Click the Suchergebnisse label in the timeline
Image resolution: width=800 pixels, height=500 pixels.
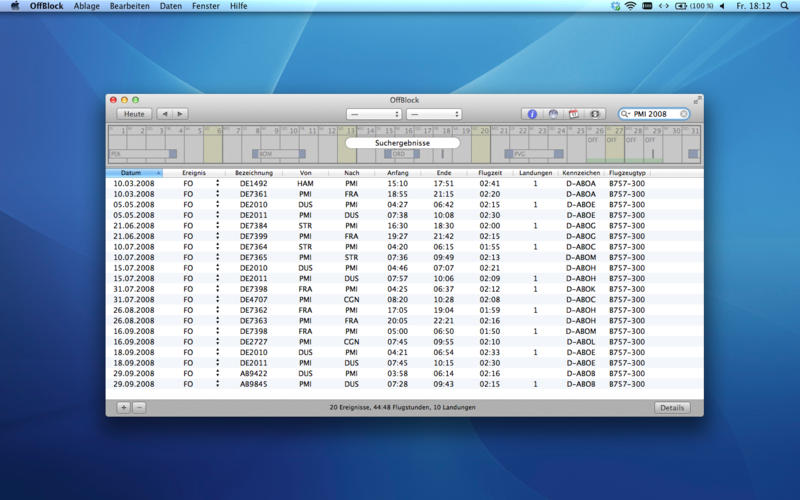point(402,143)
